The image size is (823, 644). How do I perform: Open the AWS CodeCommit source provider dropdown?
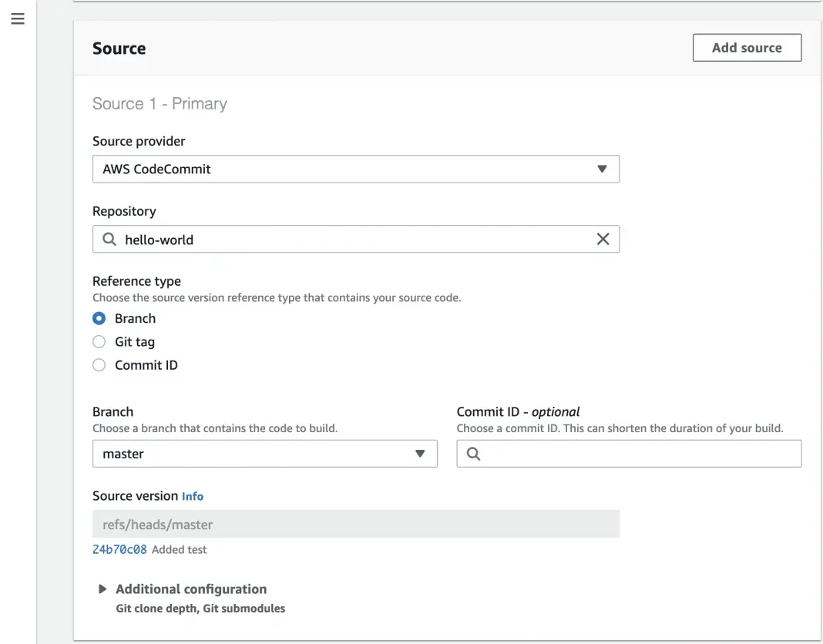coord(356,169)
